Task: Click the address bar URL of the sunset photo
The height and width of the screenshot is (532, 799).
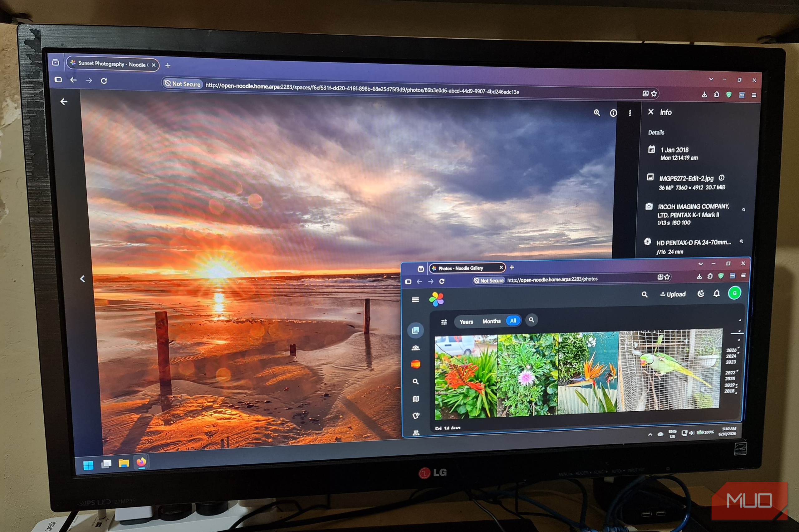Action: click(362, 89)
